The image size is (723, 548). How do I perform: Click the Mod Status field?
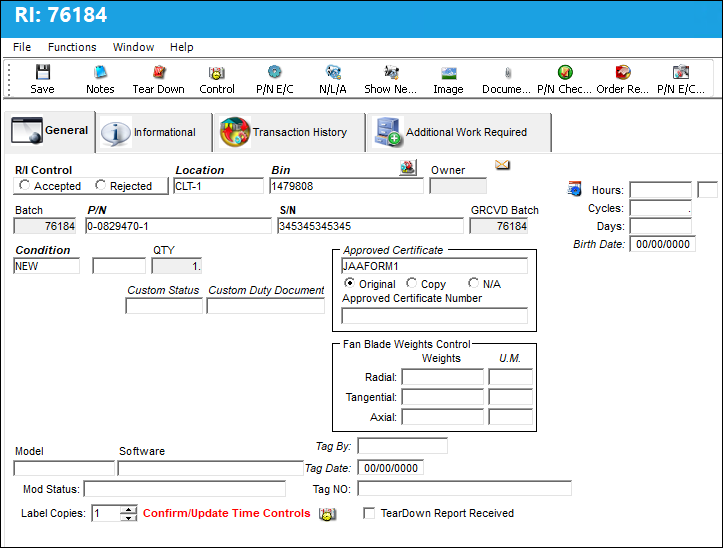[184, 489]
